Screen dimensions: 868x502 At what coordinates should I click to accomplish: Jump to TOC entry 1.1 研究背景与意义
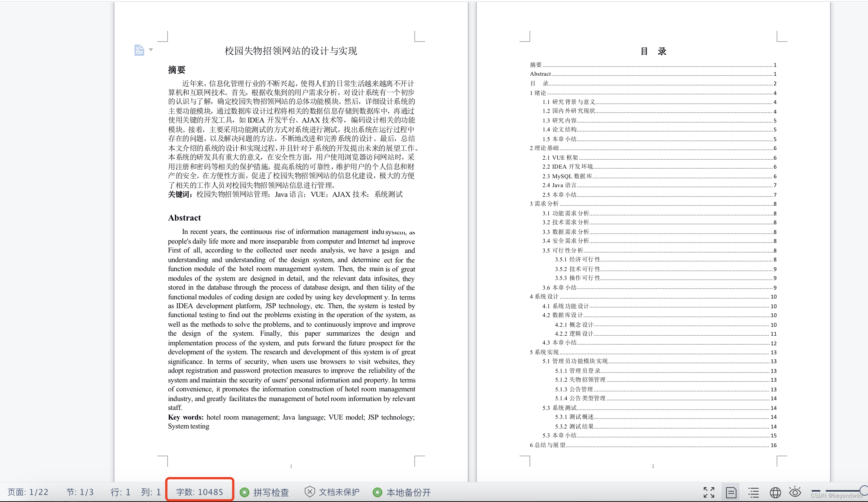[x=569, y=102]
